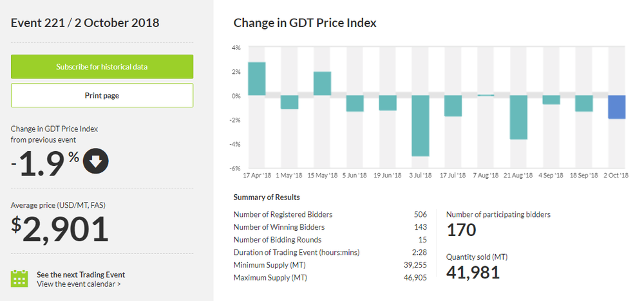Select the large 3 Jul '18 bar

421,125
